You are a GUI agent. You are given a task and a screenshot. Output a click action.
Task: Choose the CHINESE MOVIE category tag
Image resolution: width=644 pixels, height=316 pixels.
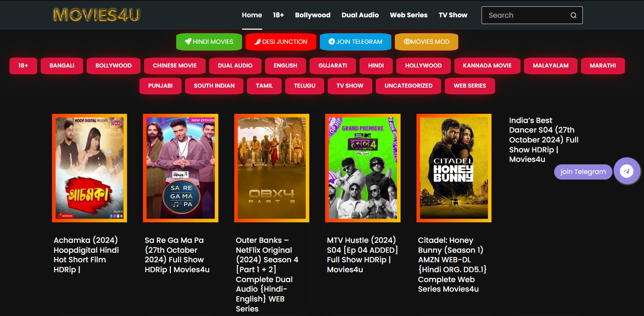pyautogui.click(x=175, y=66)
